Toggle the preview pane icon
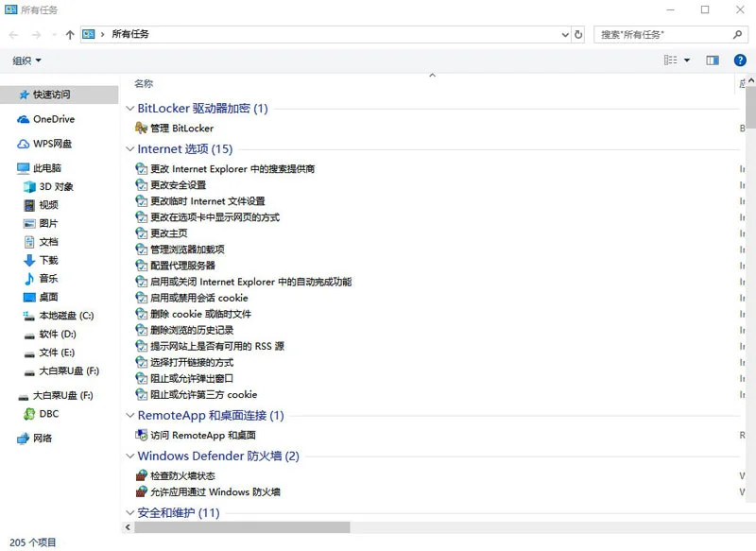The image size is (756, 551). click(x=713, y=60)
